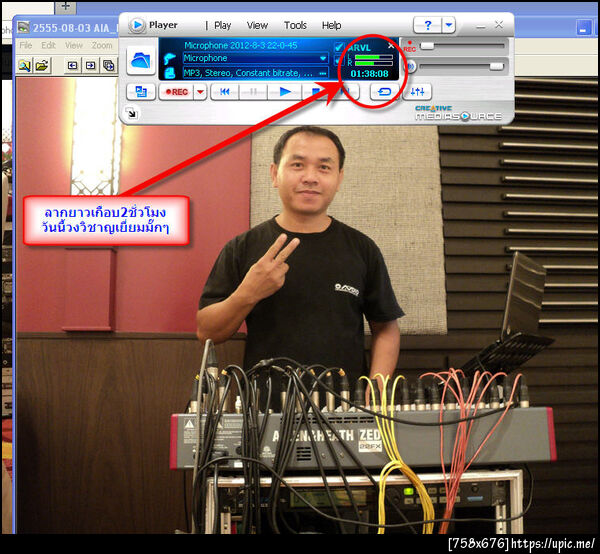Open the Microphone source dropdown
The image size is (600, 554).
pos(255,58)
